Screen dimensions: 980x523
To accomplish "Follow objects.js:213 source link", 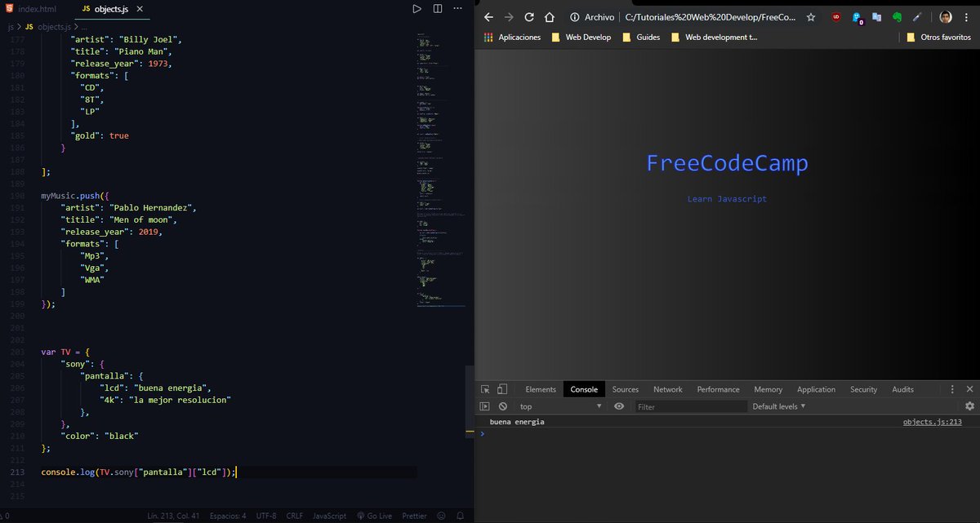I will (933, 422).
